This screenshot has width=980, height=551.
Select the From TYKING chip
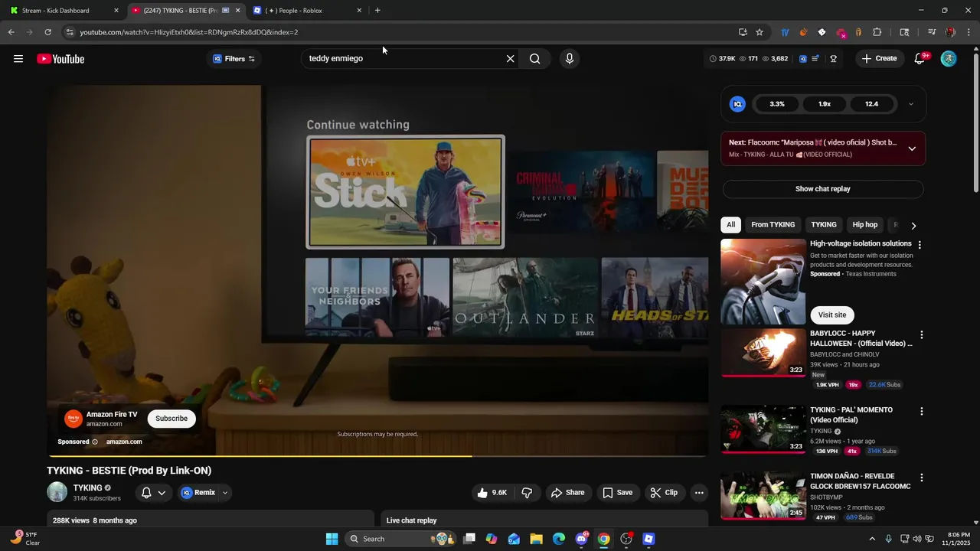(x=773, y=225)
